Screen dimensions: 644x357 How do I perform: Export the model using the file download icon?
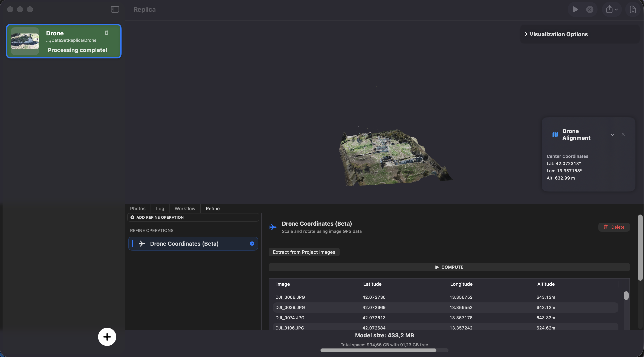point(633,9)
